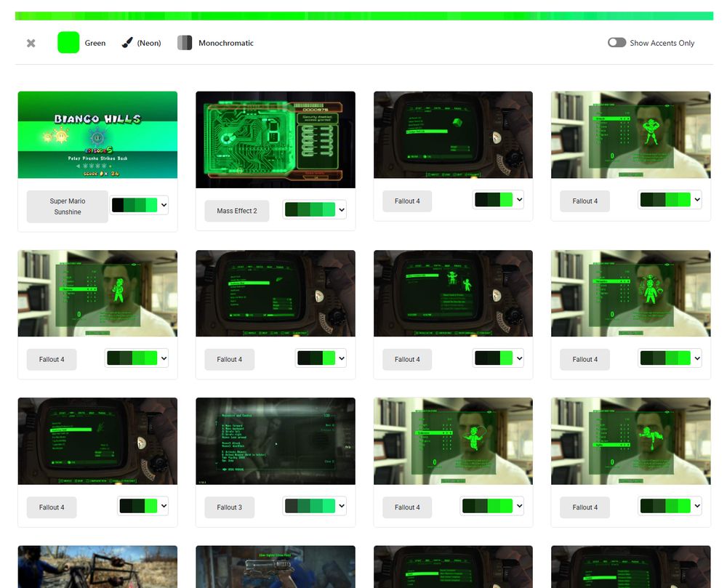727x588 pixels.
Task: Open the Fallout 3 dark terminal thumbnail
Action: point(276,441)
